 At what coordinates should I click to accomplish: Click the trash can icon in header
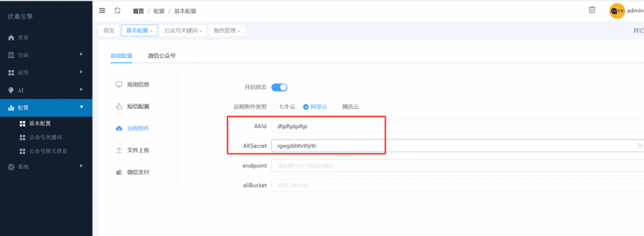click(x=592, y=10)
